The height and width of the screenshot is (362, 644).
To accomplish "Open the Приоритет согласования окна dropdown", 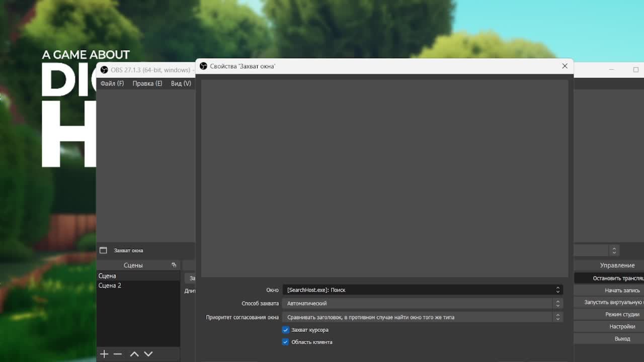I will click(422, 317).
